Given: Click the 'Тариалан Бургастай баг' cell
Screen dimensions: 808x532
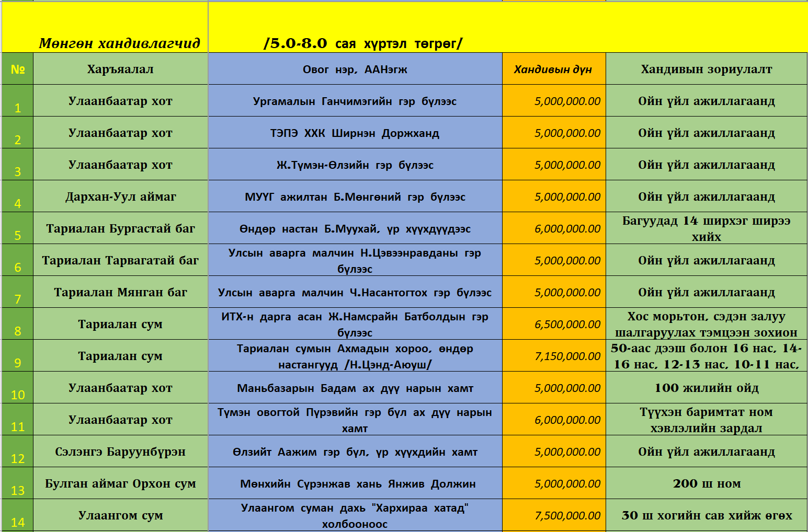Looking at the screenshot, I should click(x=120, y=228).
